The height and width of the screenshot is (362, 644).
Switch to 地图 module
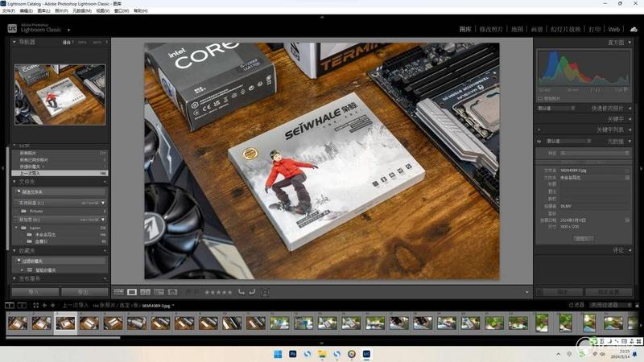517,29
